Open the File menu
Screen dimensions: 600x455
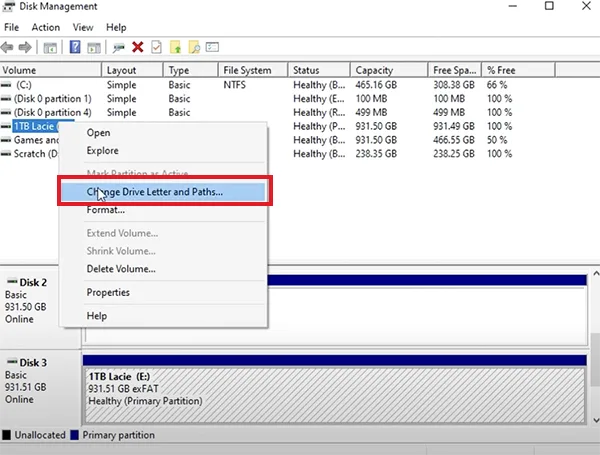[11, 27]
